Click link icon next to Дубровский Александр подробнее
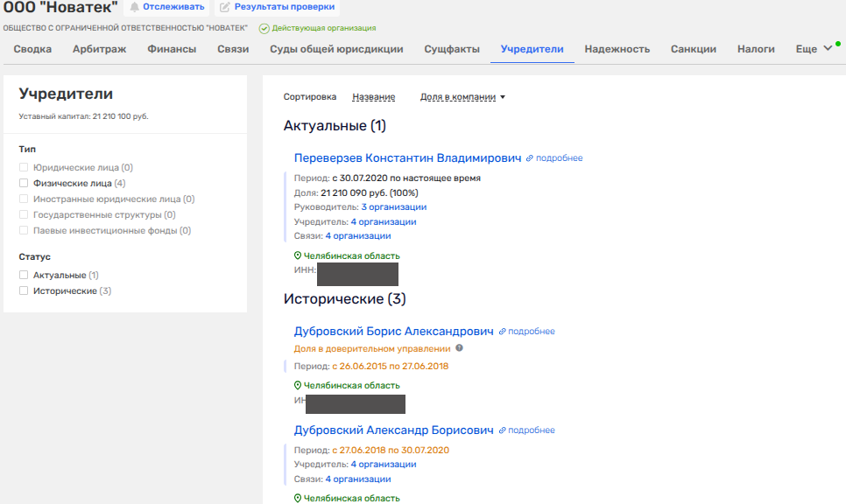The height and width of the screenshot is (504, 846). [x=502, y=430]
